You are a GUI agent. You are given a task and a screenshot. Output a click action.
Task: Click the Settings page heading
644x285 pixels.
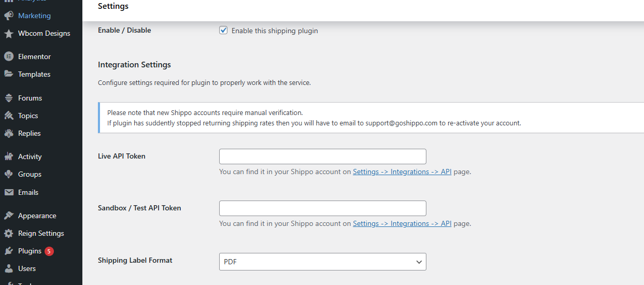[x=113, y=6]
